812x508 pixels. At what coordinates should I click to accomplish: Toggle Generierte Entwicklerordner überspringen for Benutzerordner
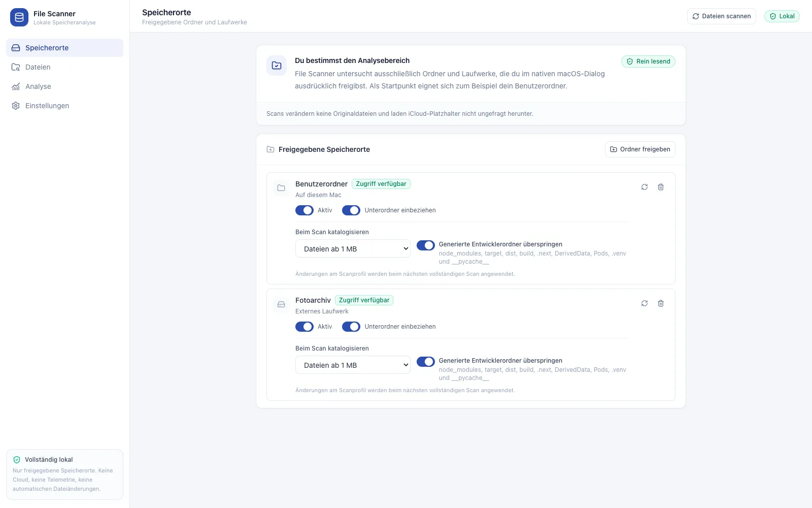click(x=426, y=245)
